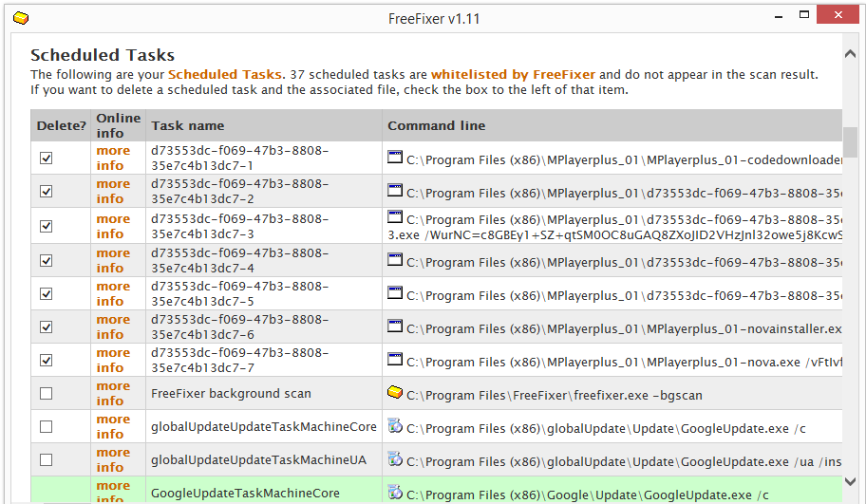Click the FreeFixer app icon in title bar

21,18
